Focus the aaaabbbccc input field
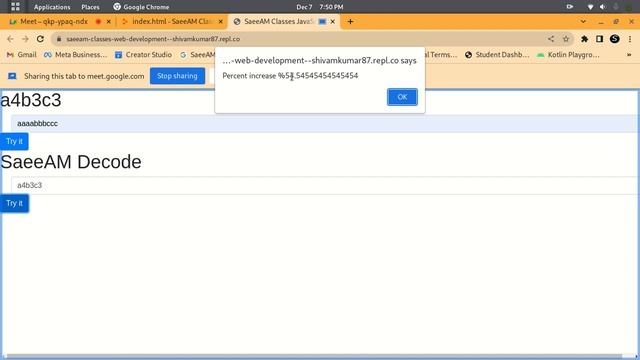Screen dimensions: 640x360 324,123
